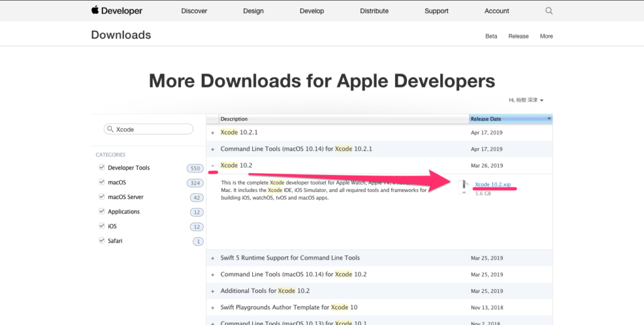The image size is (644, 325).
Task: Click Additional Tools for Xcode 10.2 title
Action: (x=265, y=291)
